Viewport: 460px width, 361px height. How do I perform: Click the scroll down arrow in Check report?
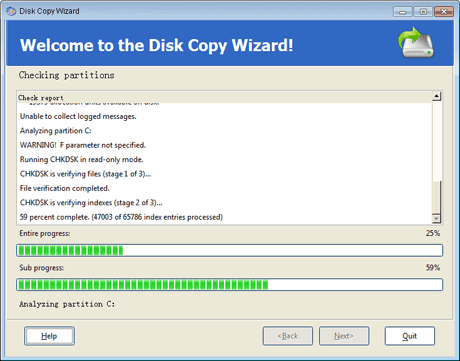pos(436,219)
